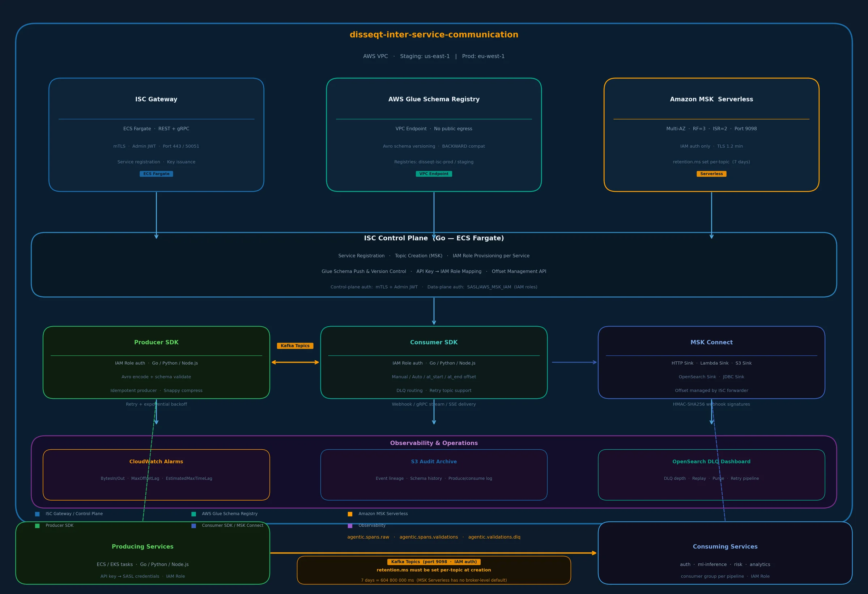This screenshot has height=594, width=868.
Task: Select the Consumer SDK heading
Action: click(434, 343)
